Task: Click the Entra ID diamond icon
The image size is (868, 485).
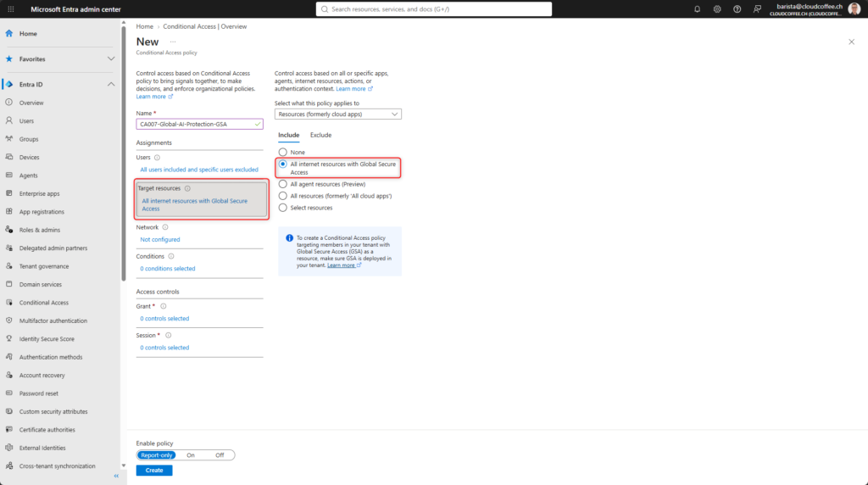Action: 8,84
